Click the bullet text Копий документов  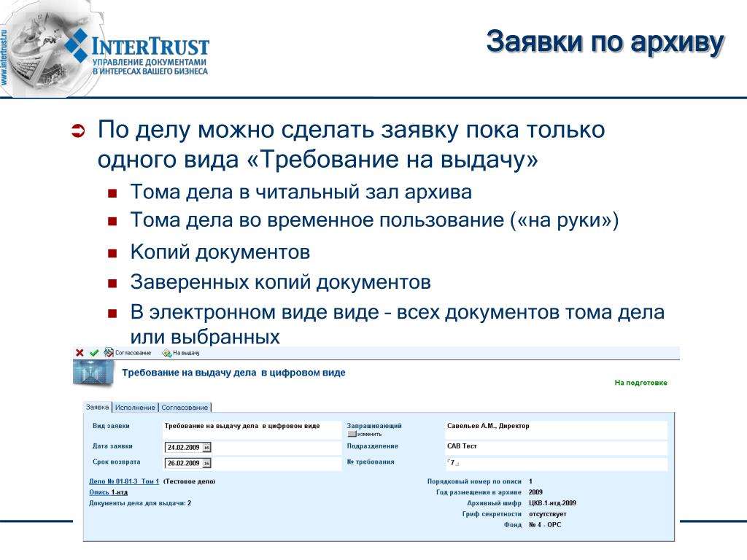(220, 252)
